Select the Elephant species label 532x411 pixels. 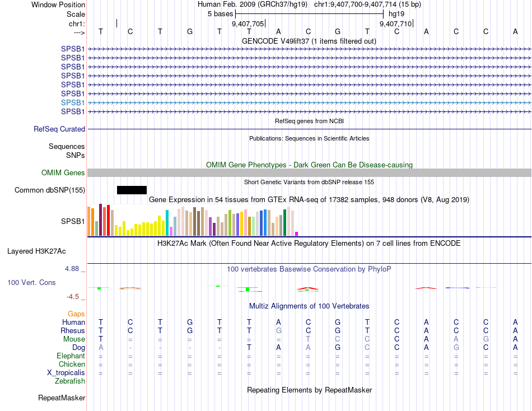point(71,356)
